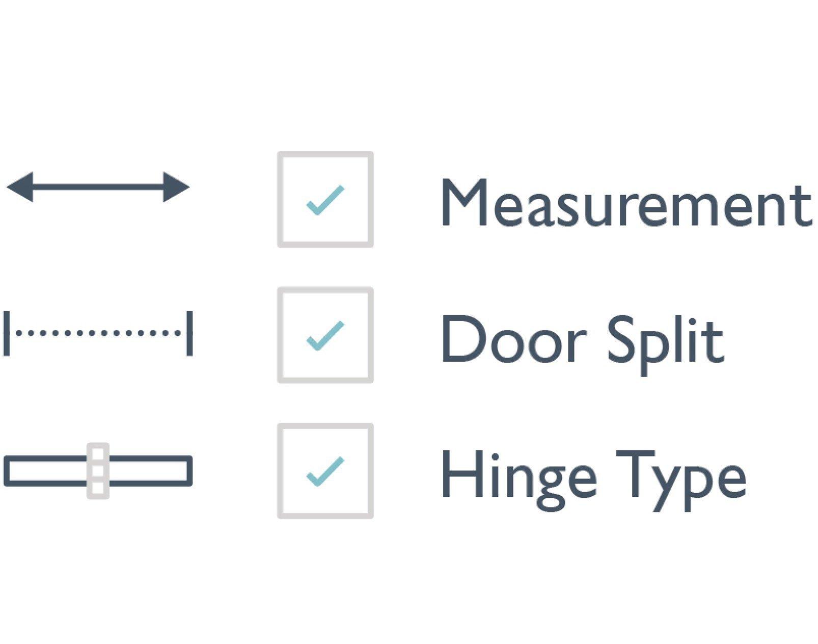The image size is (818, 644).
Task: Click the double-headed measurement arrow icon
Action: tap(98, 187)
